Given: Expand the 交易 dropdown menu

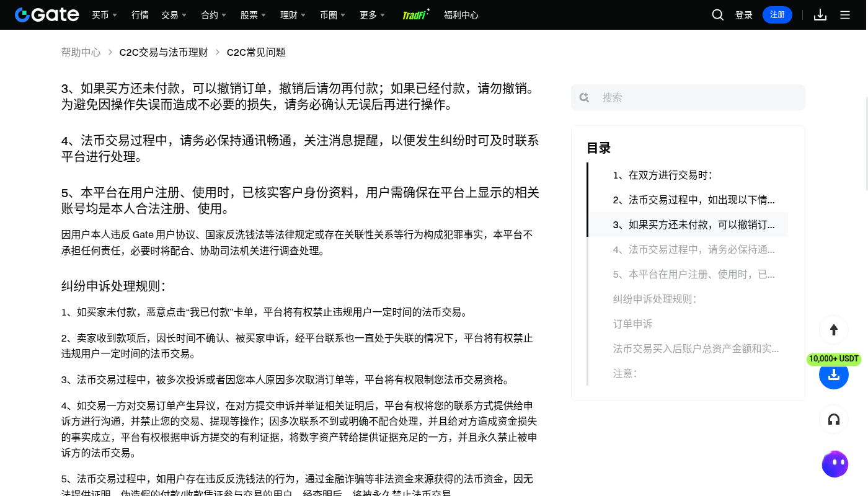Looking at the screenshot, I should coord(174,15).
